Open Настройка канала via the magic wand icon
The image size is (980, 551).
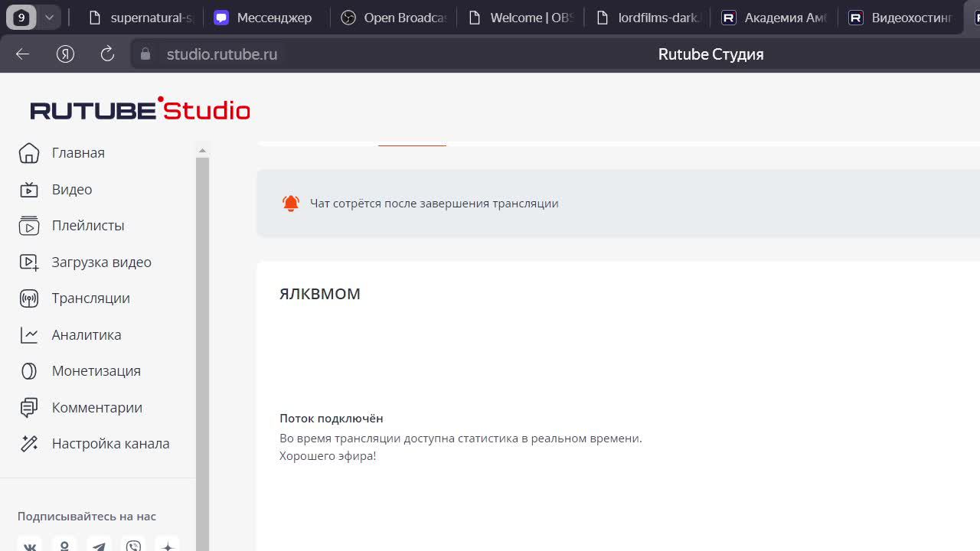[28, 444]
